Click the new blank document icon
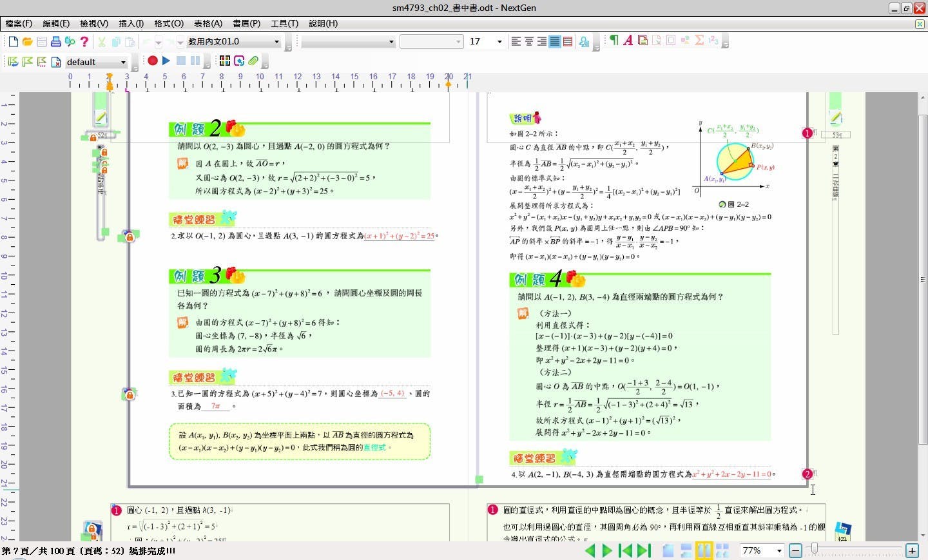 coord(13,41)
